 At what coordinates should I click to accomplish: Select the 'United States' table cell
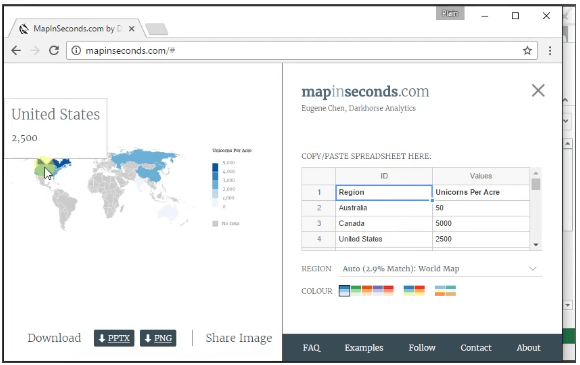click(x=384, y=239)
